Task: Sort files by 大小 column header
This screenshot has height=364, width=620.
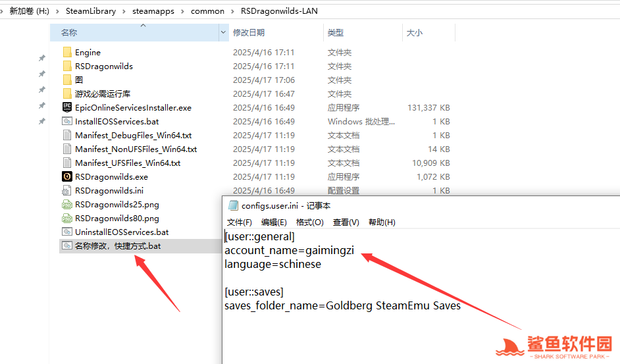Action: [x=415, y=32]
